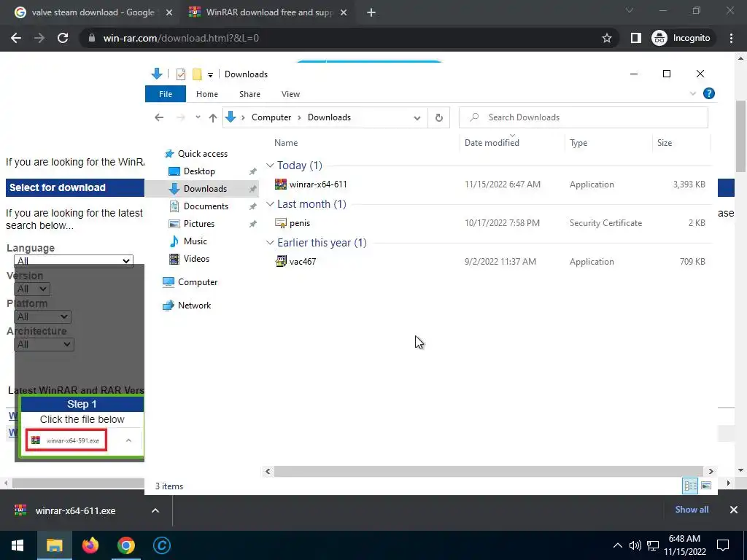747x560 pixels.
Task: Click Downloads in the address breadcrumb
Action: (329, 117)
